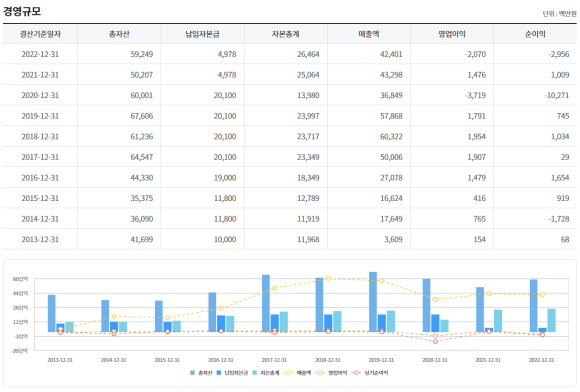
Task: Click the 순이익 table column header
Action: point(535,34)
